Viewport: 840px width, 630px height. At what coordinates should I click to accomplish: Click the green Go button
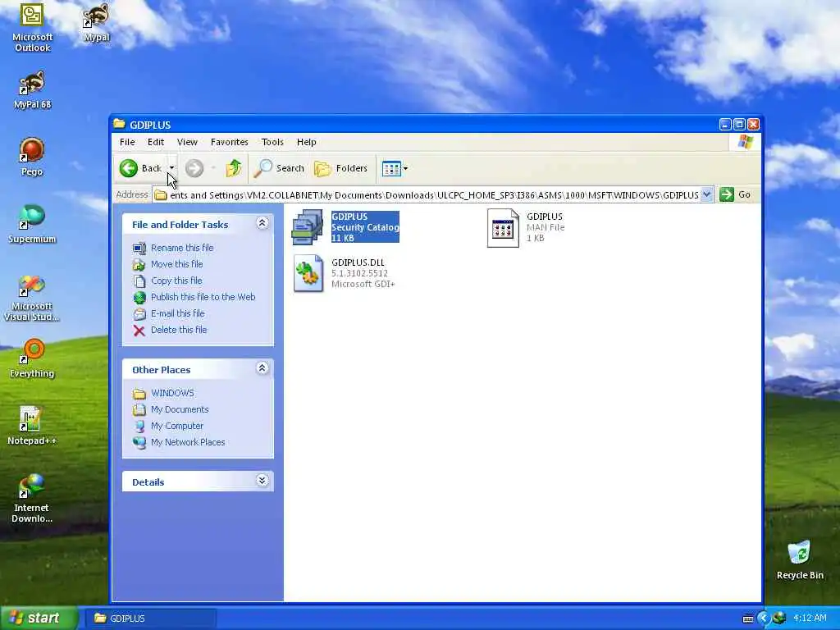[735, 194]
